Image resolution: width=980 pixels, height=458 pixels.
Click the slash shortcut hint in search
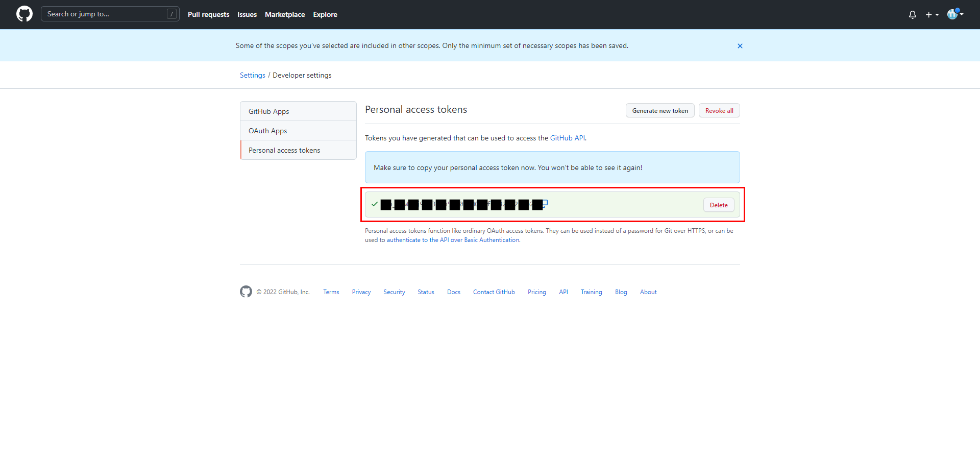[x=171, y=14]
